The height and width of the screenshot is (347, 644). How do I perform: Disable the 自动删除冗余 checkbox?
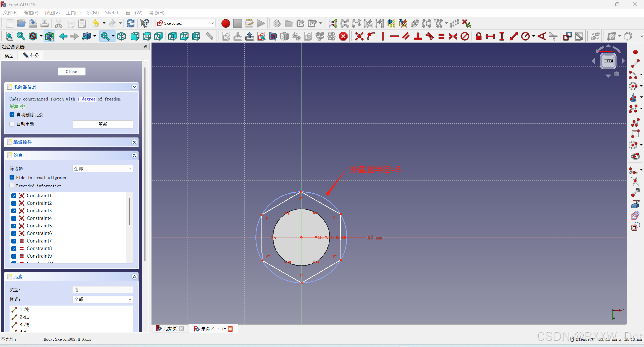click(12, 115)
